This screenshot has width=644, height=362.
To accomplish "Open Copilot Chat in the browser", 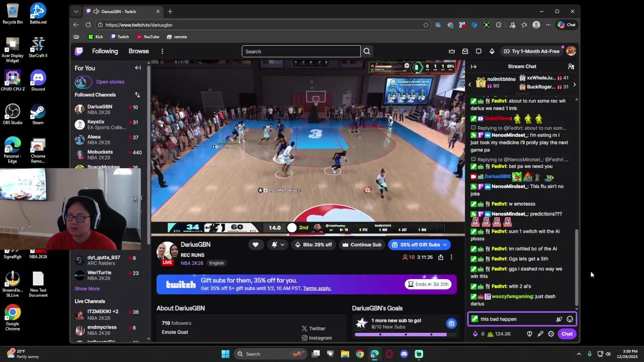I will pyautogui.click(x=567, y=25).
